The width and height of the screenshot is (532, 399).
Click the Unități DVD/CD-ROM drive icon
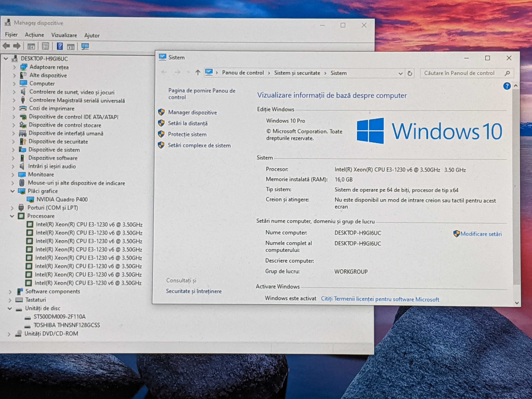[x=18, y=333]
